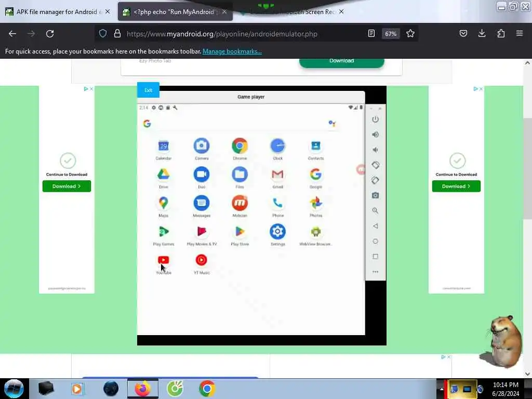The height and width of the screenshot is (399, 532).
Task: Tap the Android back triangle button
Action: point(375,226)
